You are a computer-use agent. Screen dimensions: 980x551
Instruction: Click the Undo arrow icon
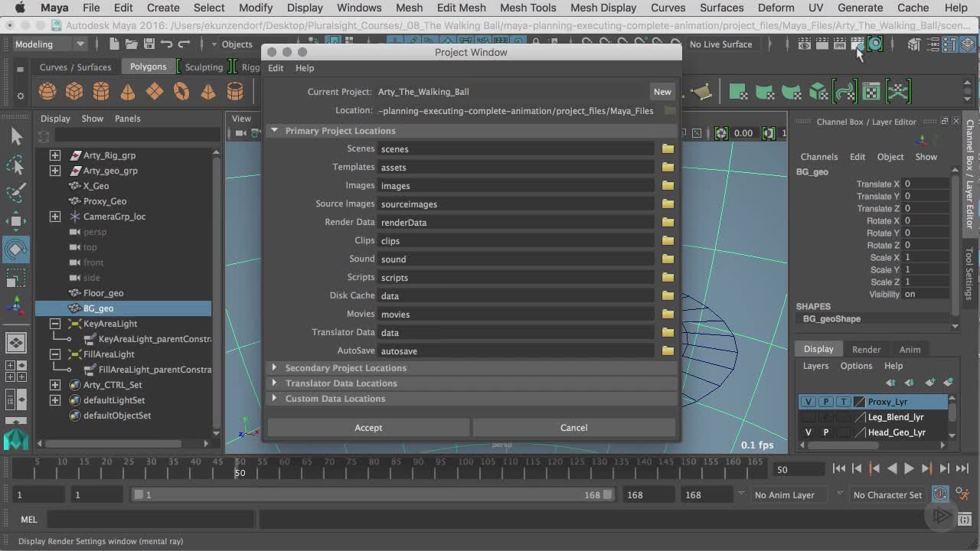tap(166, 44)
